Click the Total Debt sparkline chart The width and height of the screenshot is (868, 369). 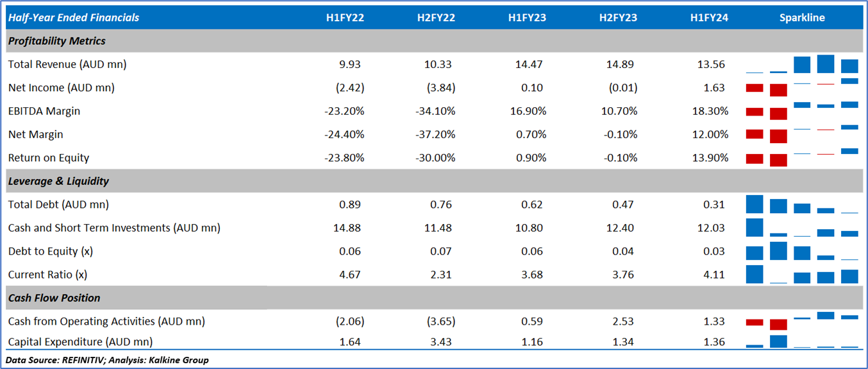(x=802, y=205)
